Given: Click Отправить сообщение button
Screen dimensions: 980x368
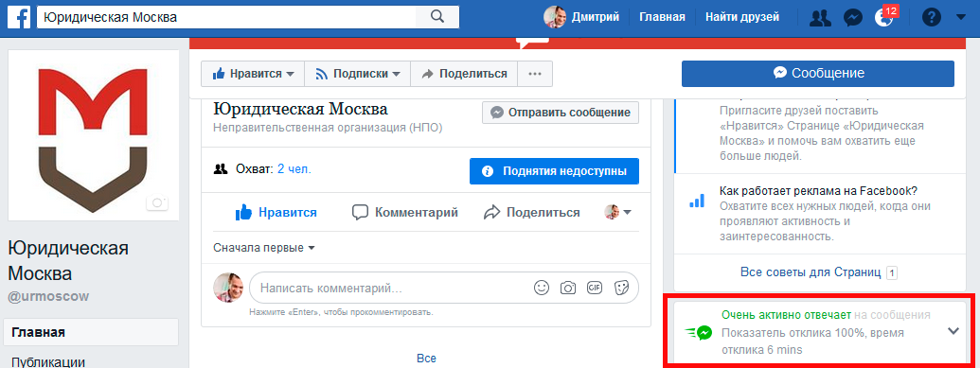Looking at the screenshot, I should click(x=561, y=113).
